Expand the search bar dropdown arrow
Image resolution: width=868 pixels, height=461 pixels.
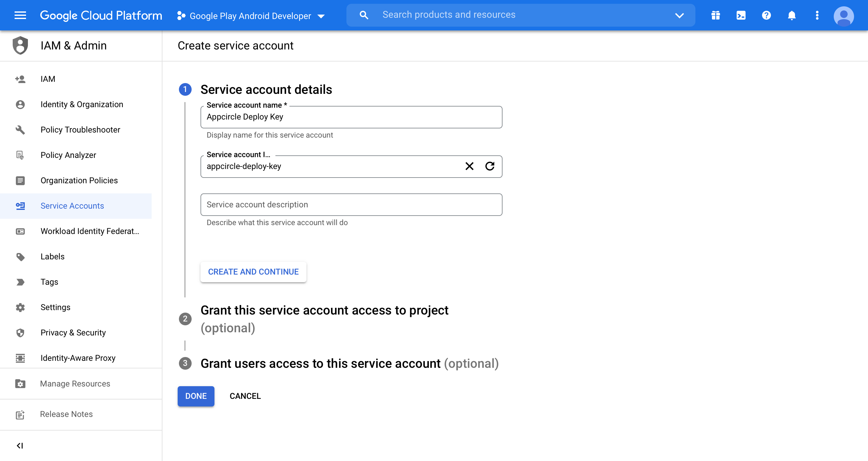[679, 15]
